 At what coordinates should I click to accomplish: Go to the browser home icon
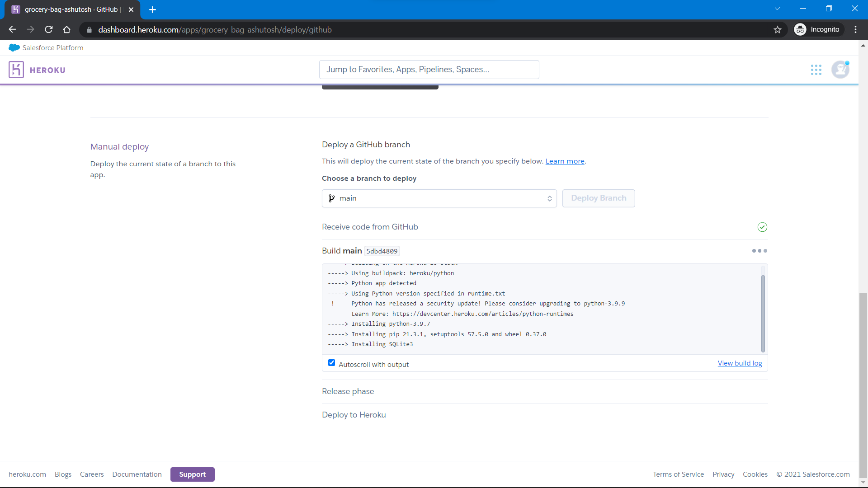point(67,30)
